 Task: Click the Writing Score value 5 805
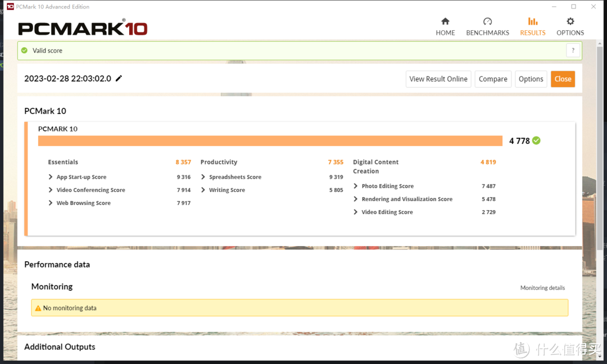click(x=337, y=190)
